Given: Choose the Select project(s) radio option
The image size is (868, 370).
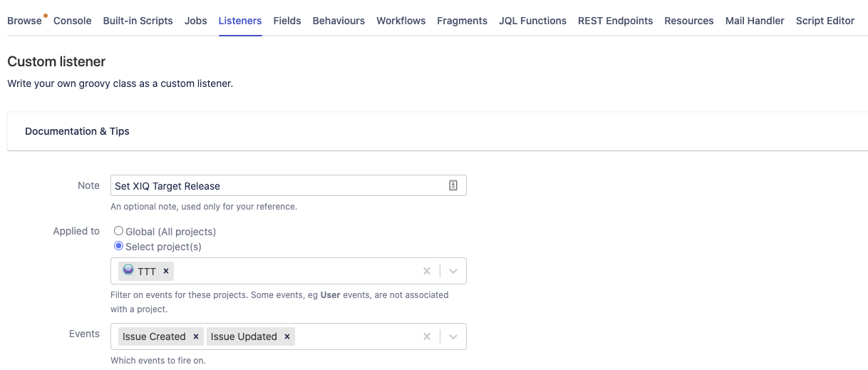Looking at the screenshot, I should 119,246.
